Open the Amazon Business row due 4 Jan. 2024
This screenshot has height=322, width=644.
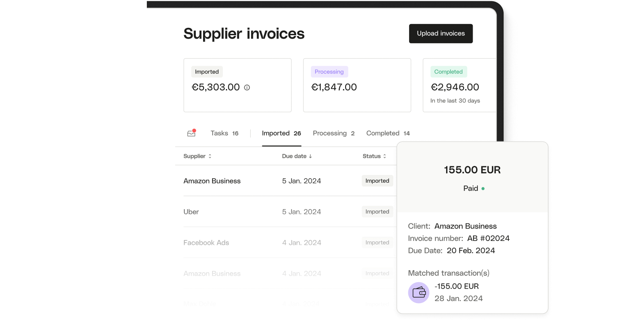(x=286, y=274)
